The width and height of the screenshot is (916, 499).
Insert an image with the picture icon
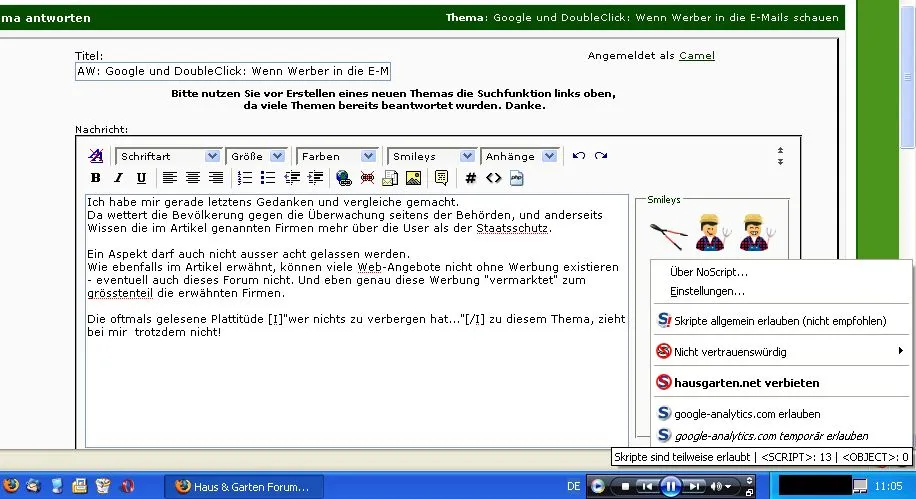pos(412,178)
